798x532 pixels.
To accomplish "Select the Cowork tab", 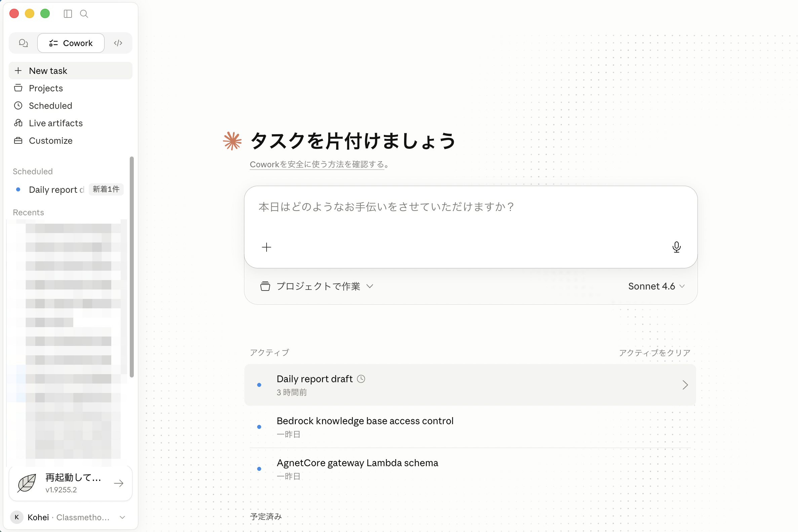I will pyautogui.click(x=71, y=43).
